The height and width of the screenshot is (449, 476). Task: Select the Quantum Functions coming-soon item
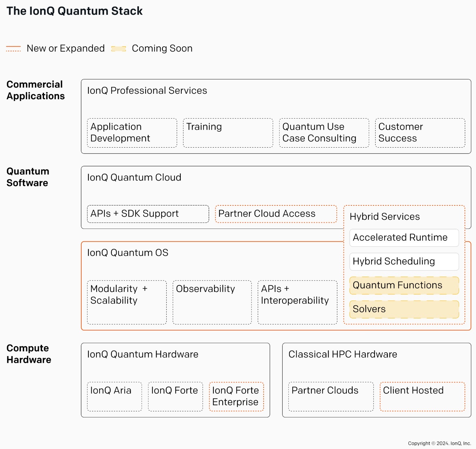[404, 285]
